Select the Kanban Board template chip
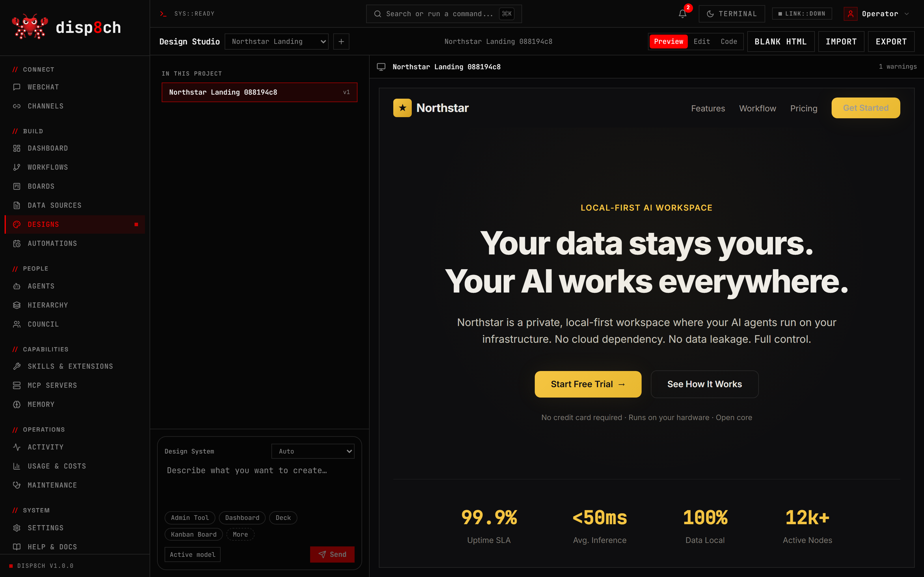 click(193, 534)
